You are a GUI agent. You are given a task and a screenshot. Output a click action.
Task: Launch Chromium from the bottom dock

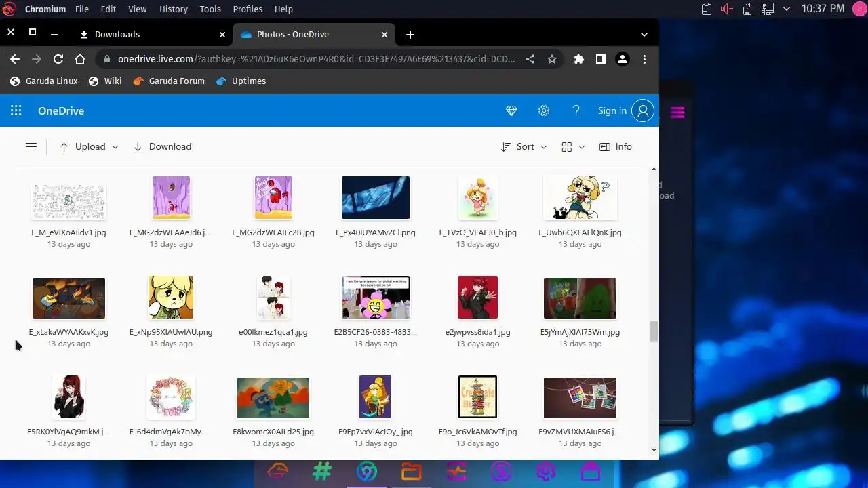[x=367, y=472]
